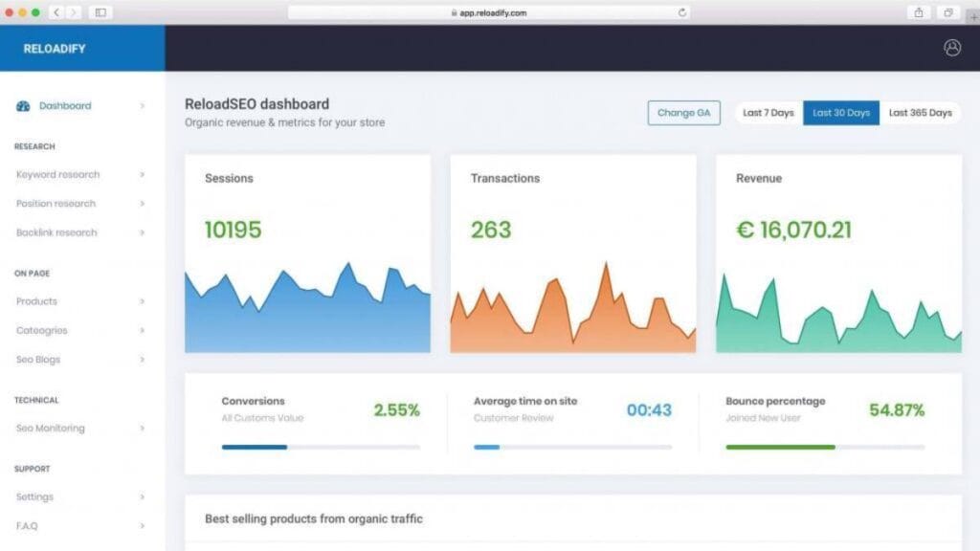The image size is (980, 551).
Task: Click the RELOADIFY logo link
Action: pos(55,48)
